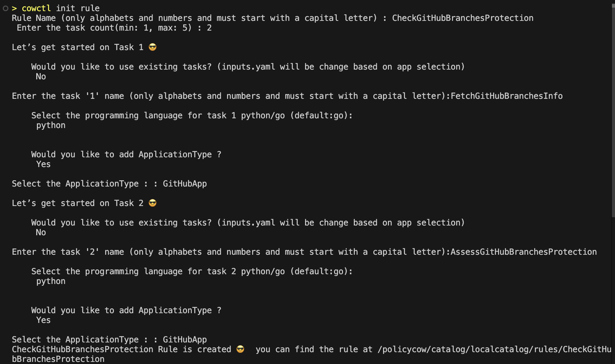Click the second 'Yes' ApplicationType answer
Image resolution: width=615 pixels, height=364 pixels.
click(x=44, y=320)
